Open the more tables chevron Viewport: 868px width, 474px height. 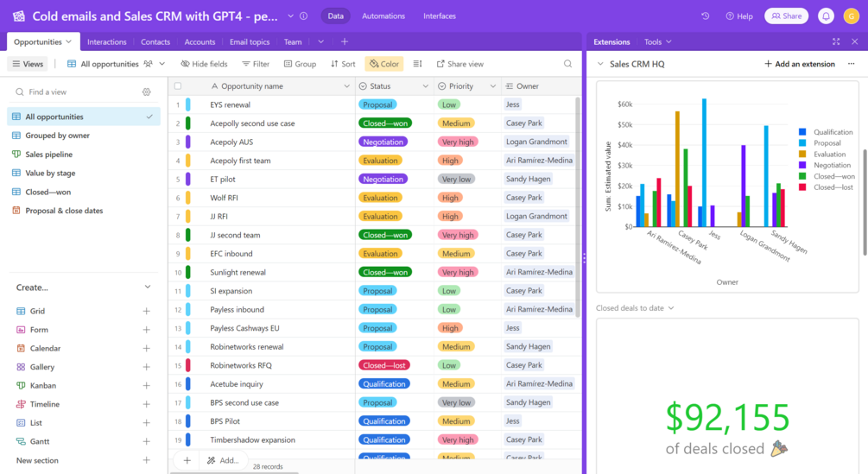tap(320, 41)
